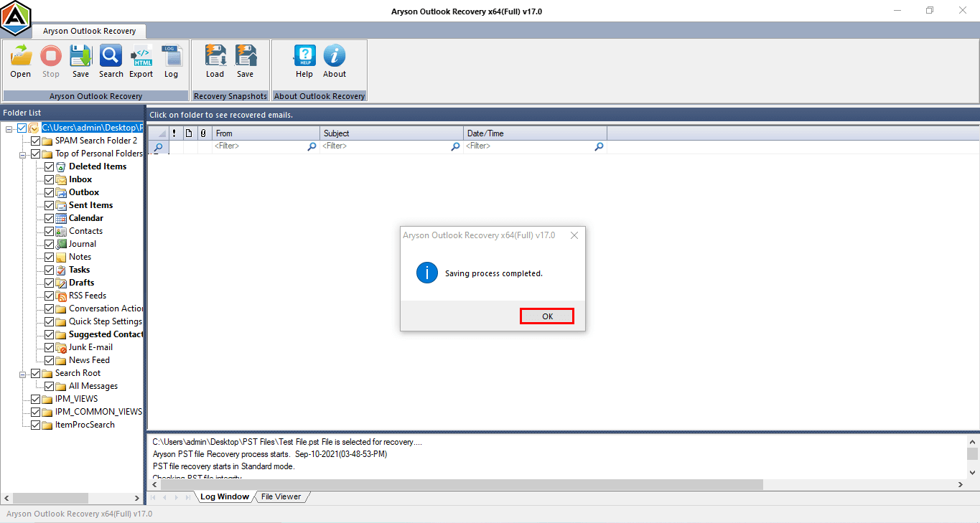Select the IPM_COMMON_VIEWS folder
The width and height of the screenshot is (980, 523).
(98, 412)
